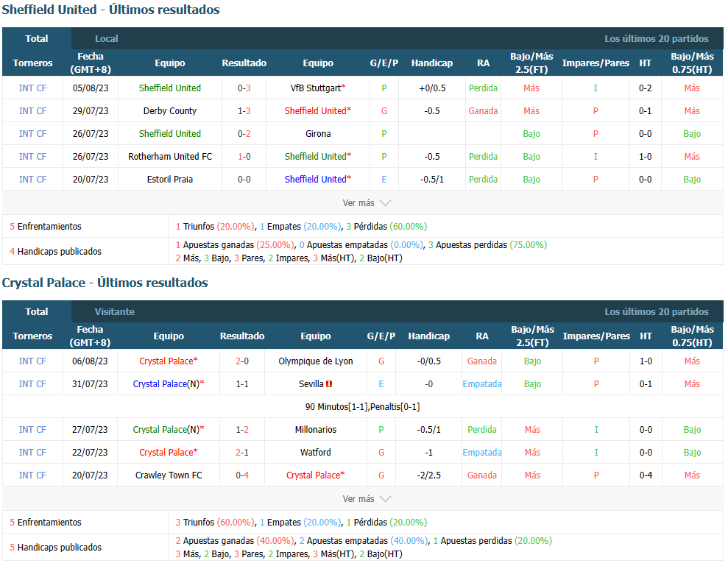Open the Olympique de Lyon team link
Viewport: 728px width, 566px height.
click(316, 361)
